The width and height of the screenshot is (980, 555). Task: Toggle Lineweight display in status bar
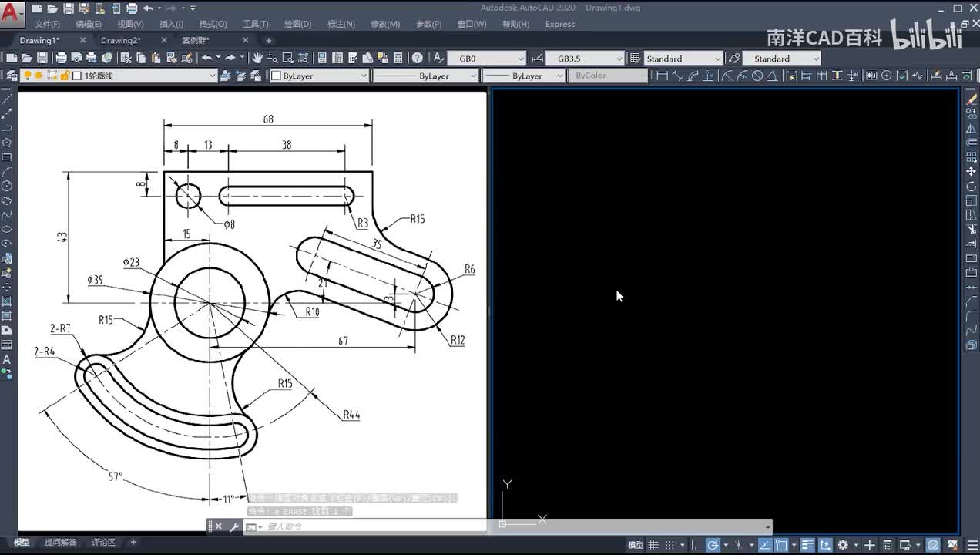pos(807,545)
